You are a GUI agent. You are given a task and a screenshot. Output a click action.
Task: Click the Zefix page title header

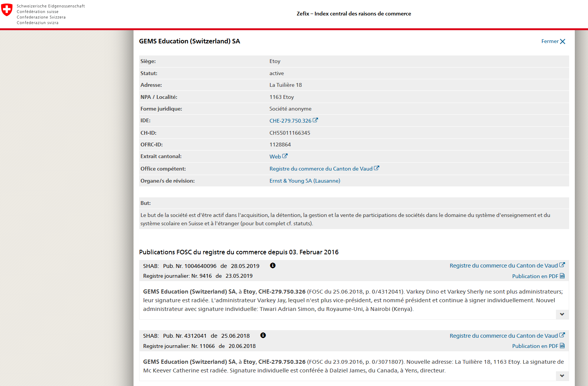click(353, 14)
